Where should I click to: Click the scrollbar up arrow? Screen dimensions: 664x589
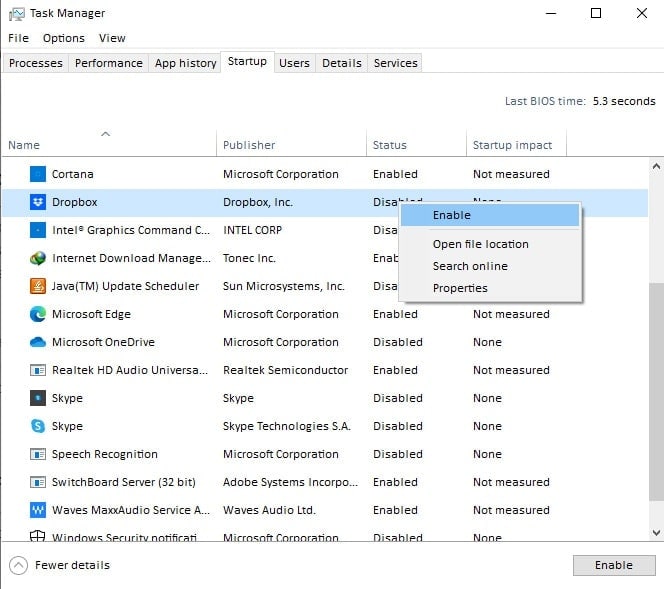(656, 166)
